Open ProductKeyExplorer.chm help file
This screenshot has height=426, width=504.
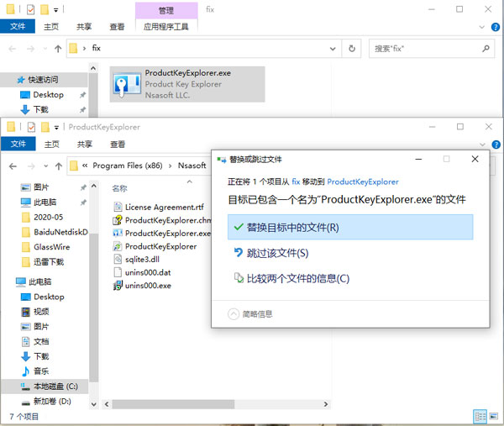click(x=166, y=220)
